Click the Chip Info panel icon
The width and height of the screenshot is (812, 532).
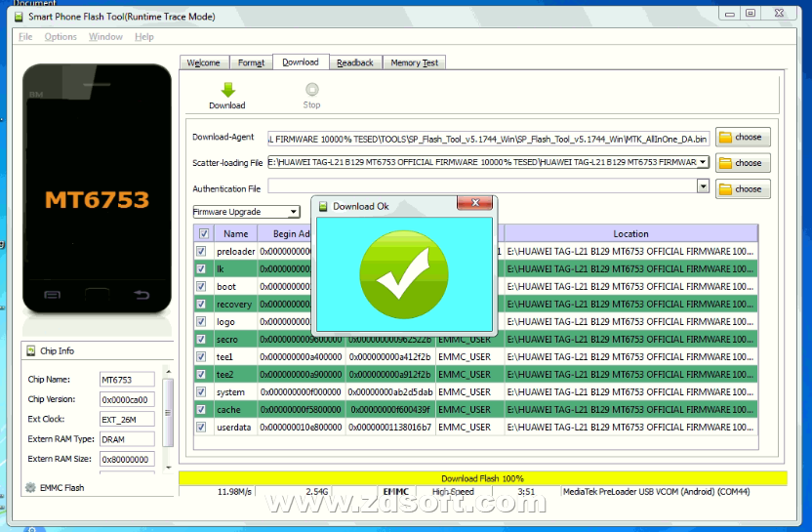click(x=31, y=350)
